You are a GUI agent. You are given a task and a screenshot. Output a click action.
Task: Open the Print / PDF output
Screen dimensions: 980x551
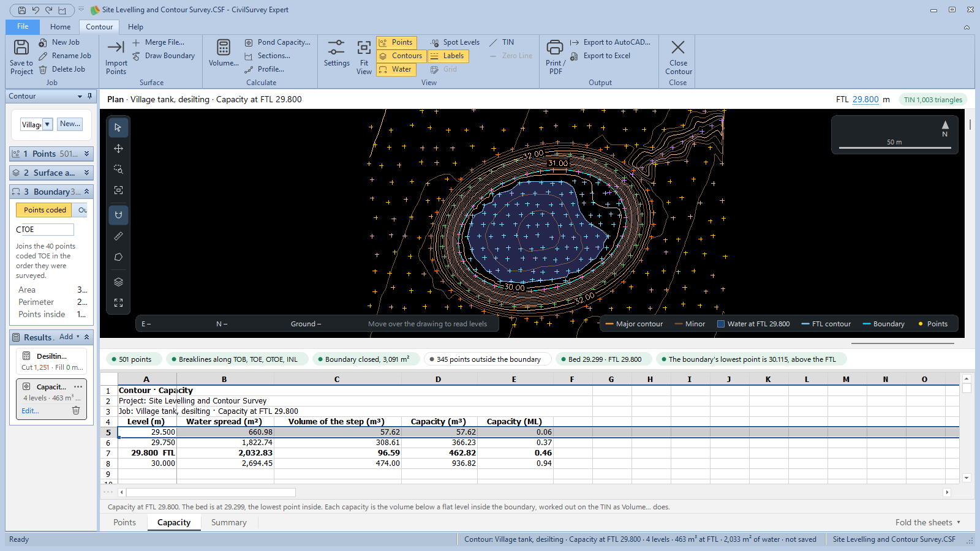[x=556, y=57]
